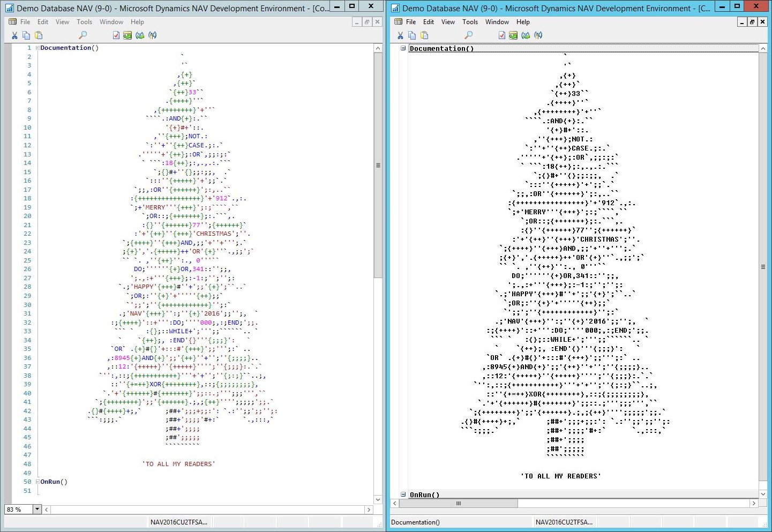Click NAV title-bar app icon of classic window
The image size is (772, 532).
(395, 8)
